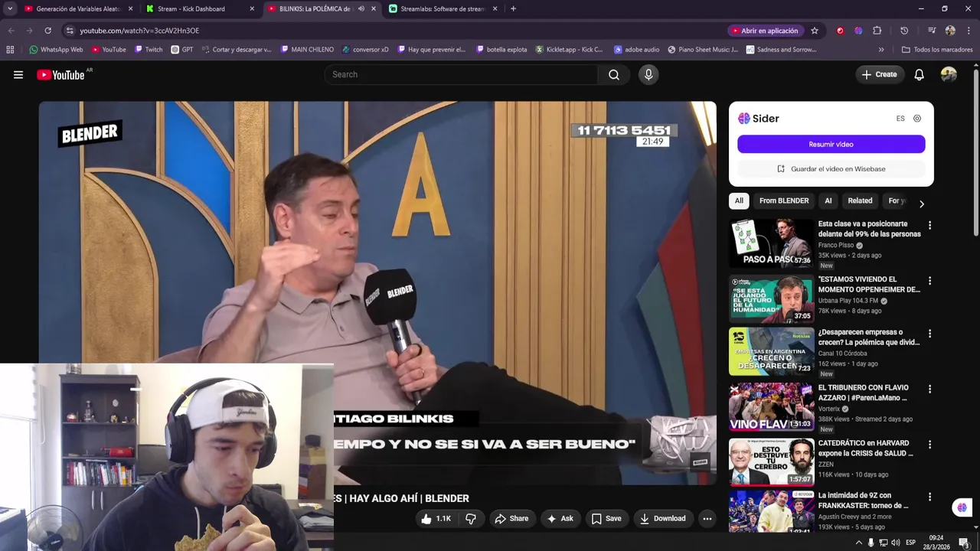This screenshot has height=551, width=980.
Task: Select the From BLENDER filter chip
Action: point(784,201)
